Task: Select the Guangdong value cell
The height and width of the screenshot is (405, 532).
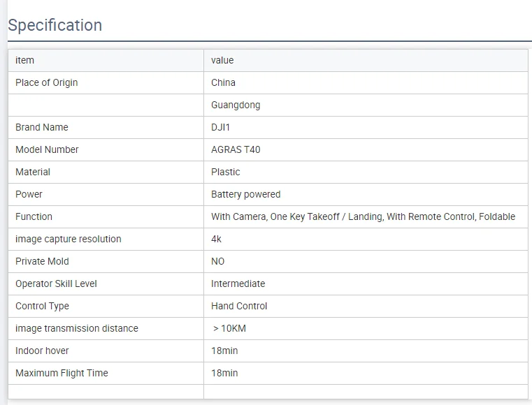Action: [x=236, y=105]
